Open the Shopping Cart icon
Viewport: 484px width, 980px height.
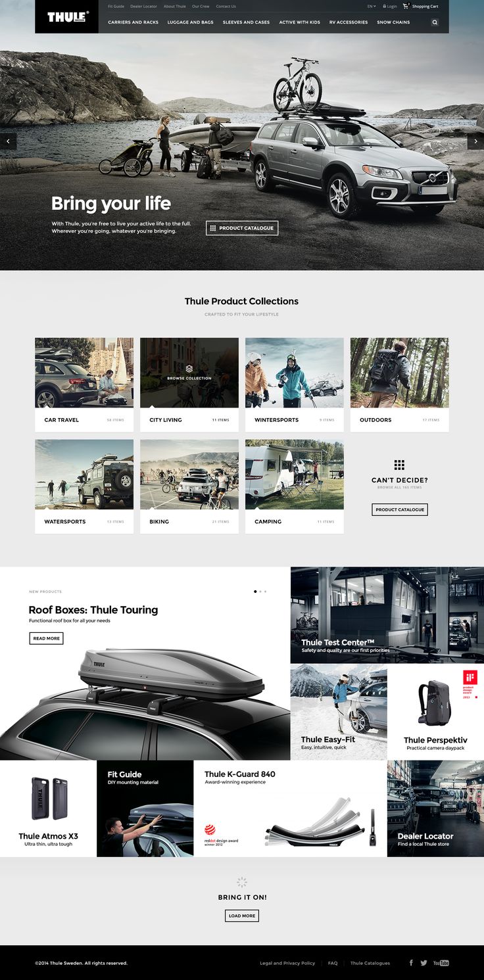(406, 6)
